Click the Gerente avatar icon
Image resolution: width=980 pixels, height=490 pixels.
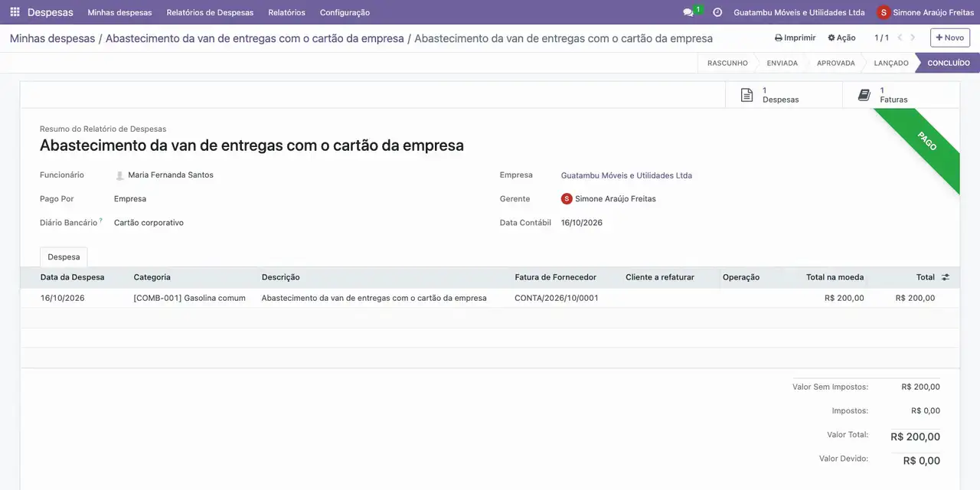point(567,199)
